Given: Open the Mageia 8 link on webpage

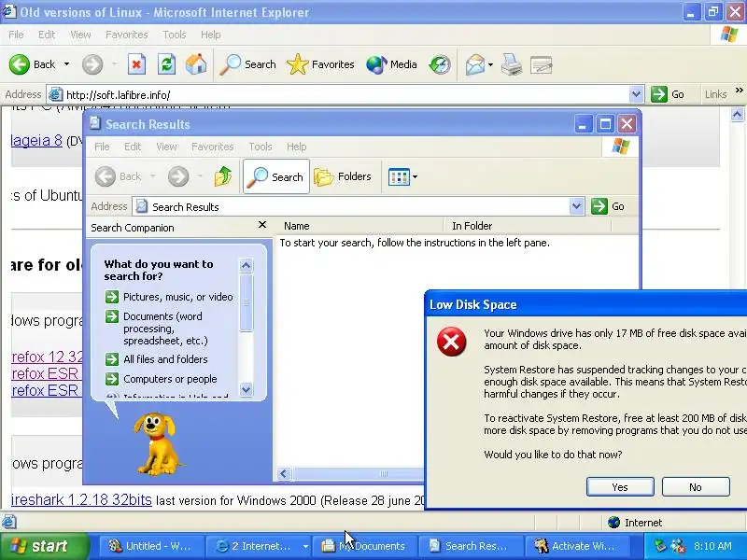Looking at the screenshot, I should pos(36,140).
